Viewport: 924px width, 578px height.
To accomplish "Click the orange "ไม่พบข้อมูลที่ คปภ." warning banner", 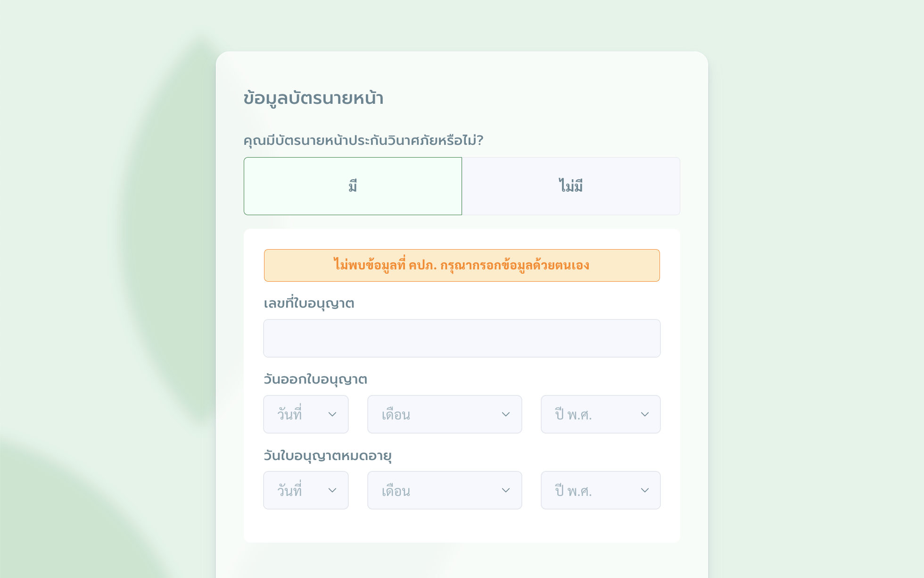I will pyautogui.click(x=462, y=265).
